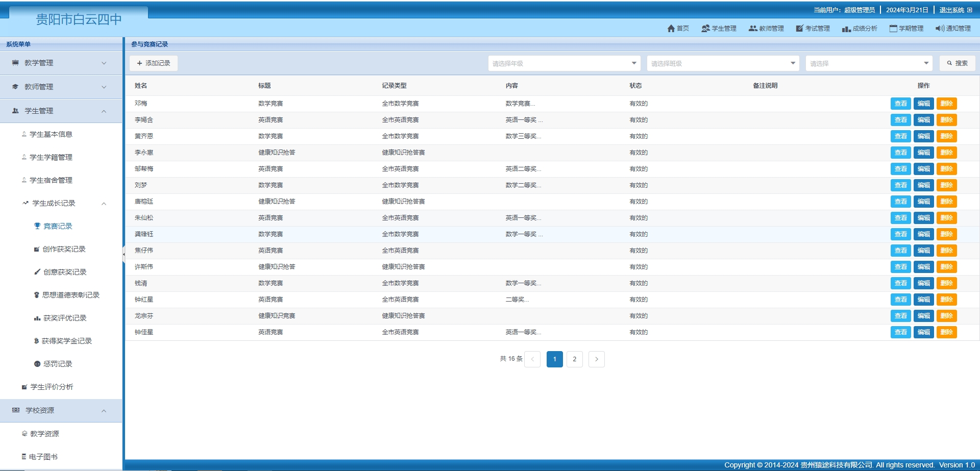The height and width of the screenshot is (471, 980).
Task: Expand the 教师管理 sidebar chevron
Action: coord(104,87)
